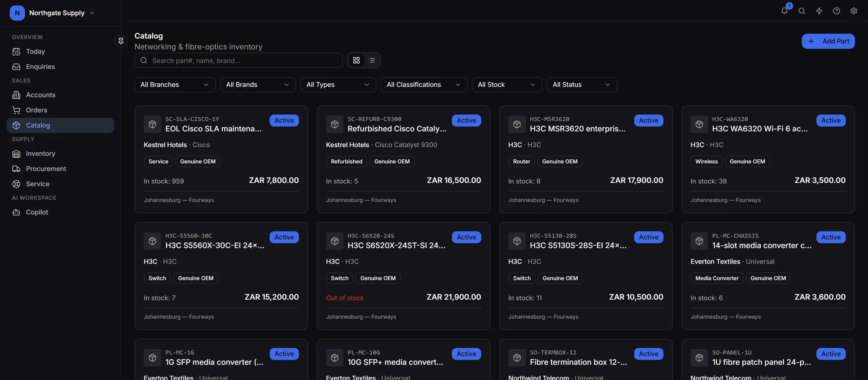Click the box icon on the PL-MC-CHASSIS card

[699, 241]
